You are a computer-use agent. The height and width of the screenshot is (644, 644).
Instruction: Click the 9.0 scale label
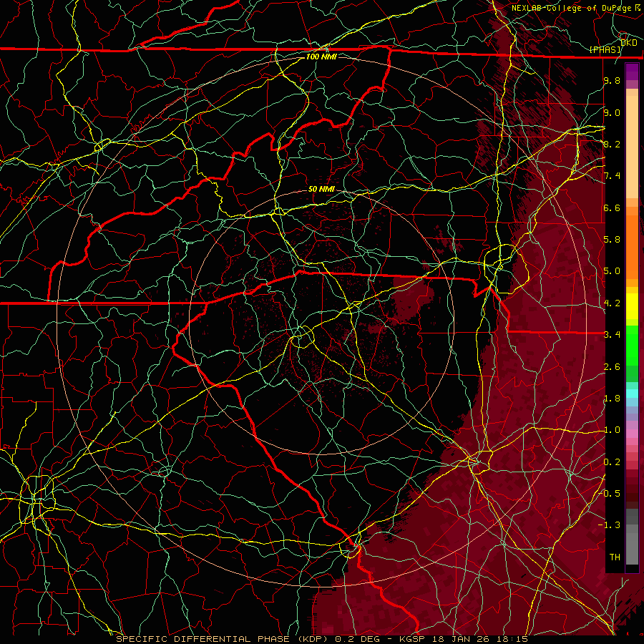click(x=612, y=112)
